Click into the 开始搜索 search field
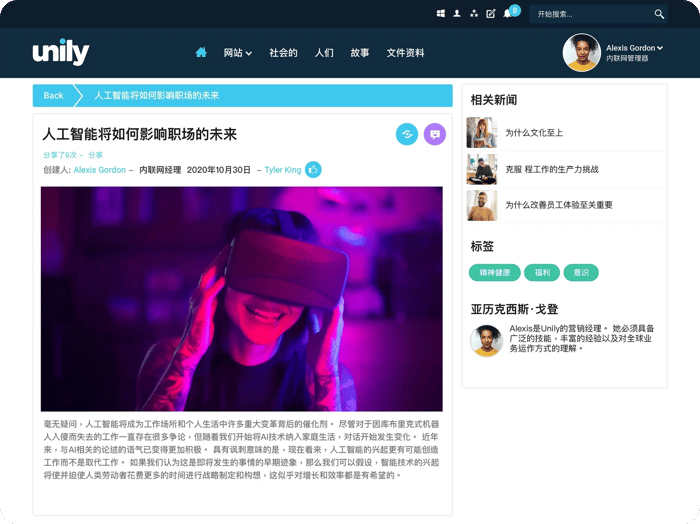The width and height of the screenshot is (700, 524). [594, 14]
